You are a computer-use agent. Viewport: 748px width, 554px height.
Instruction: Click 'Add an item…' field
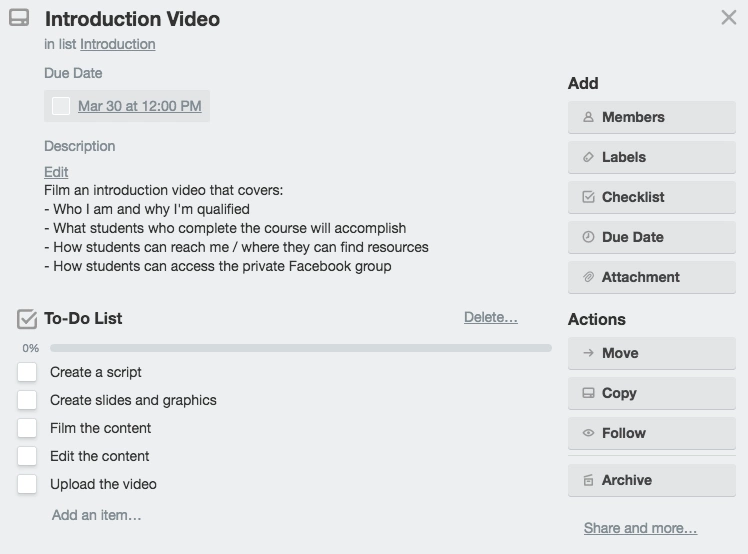tap(96, 515)
